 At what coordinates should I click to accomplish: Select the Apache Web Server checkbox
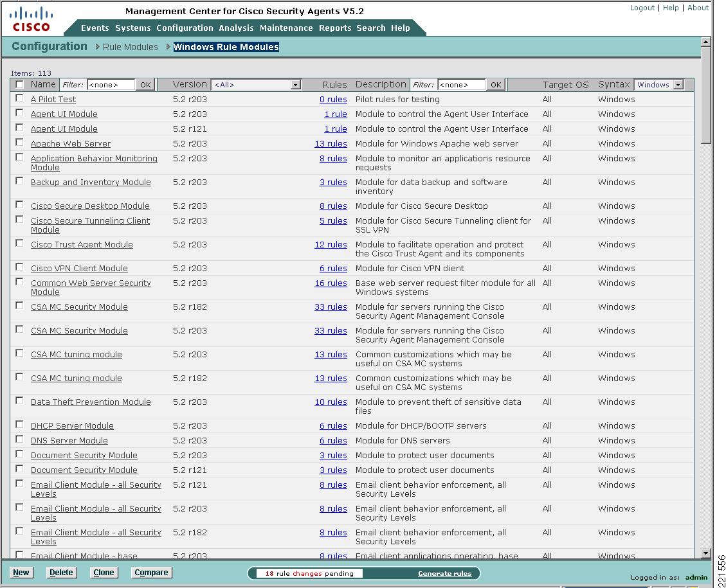click(x=19, y=143)
